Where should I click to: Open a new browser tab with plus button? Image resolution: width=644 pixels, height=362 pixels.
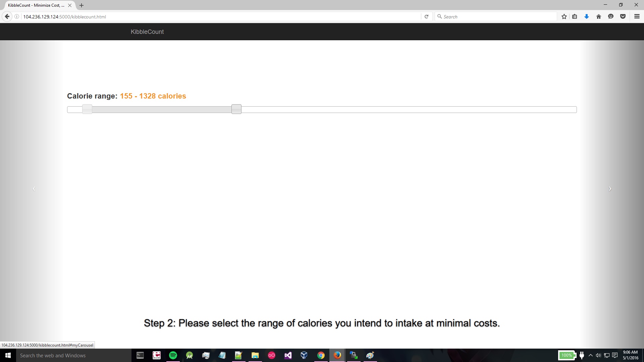pos(82,5)
